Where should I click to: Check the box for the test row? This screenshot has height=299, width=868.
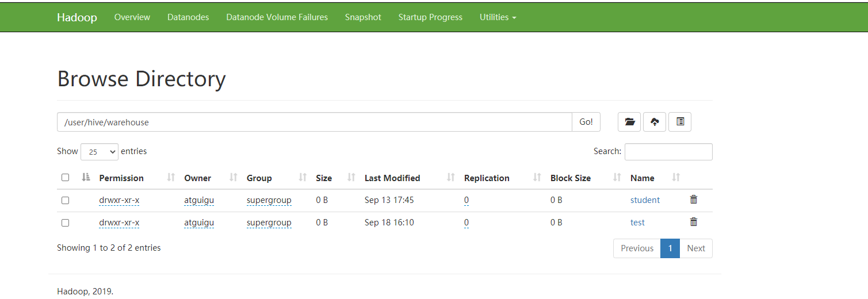click(65, 223)
